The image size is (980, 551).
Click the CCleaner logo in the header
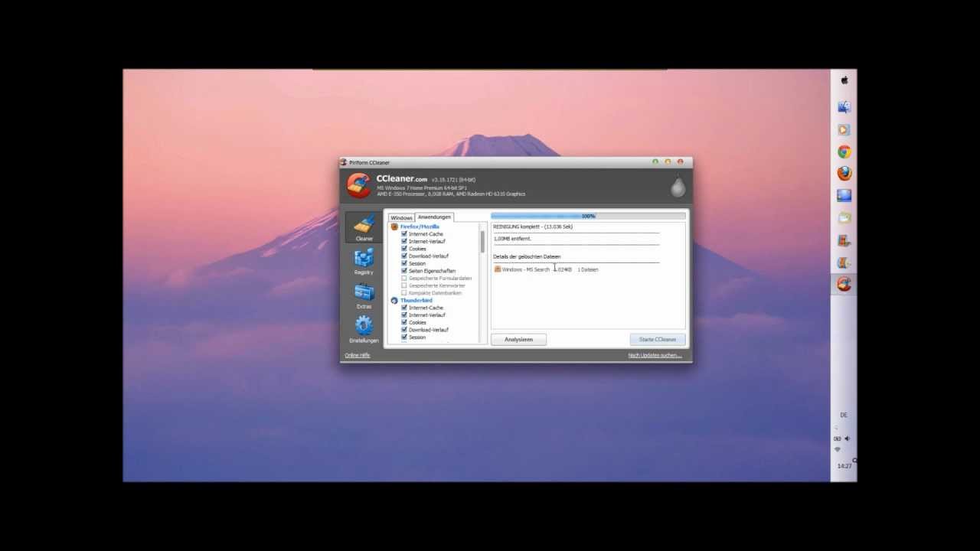tap(358, 185)
